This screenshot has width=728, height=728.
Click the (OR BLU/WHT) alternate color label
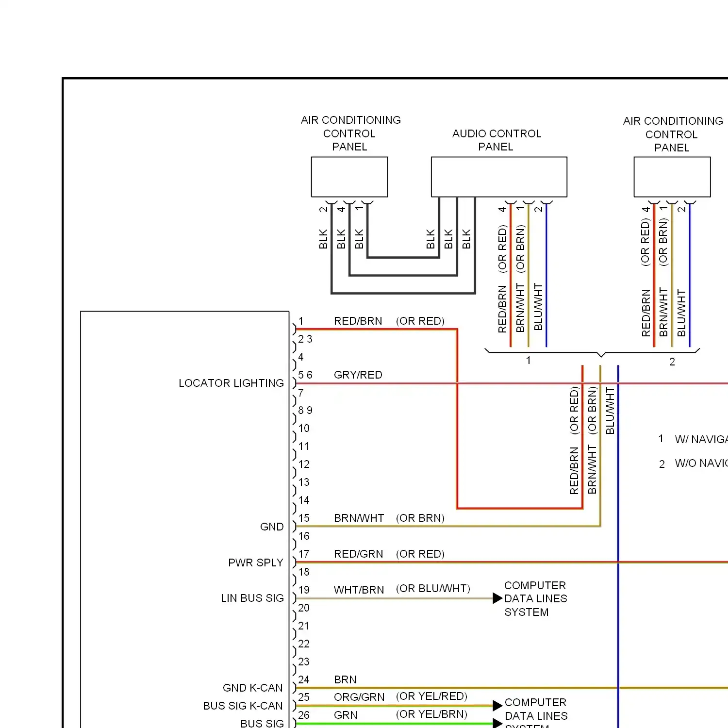point(433,589)
